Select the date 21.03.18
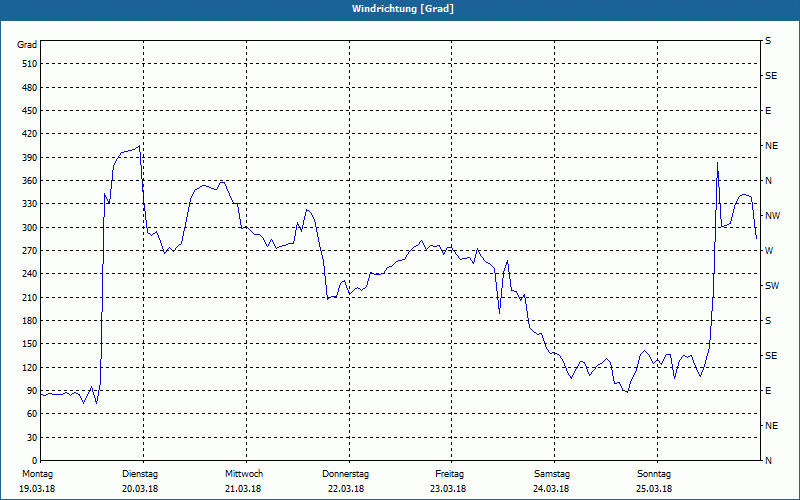The width and height of the screenshot is (800, 500). 243,489
